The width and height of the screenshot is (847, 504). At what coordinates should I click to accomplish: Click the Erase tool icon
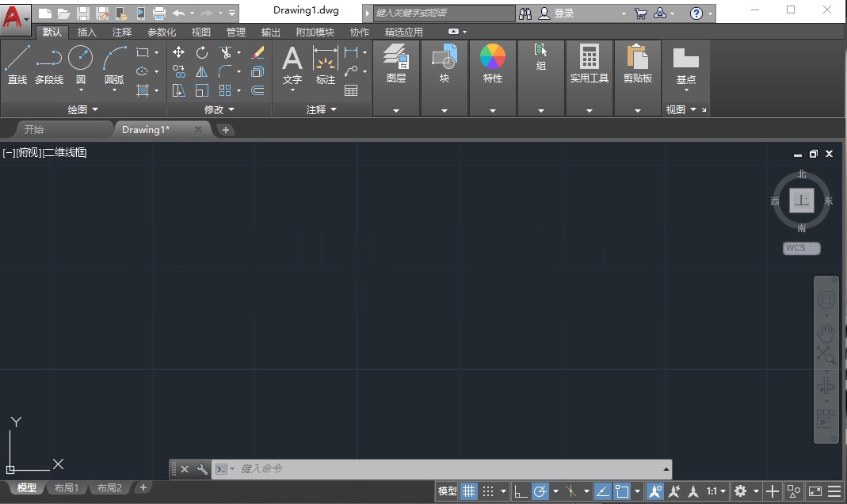(258, 52)
